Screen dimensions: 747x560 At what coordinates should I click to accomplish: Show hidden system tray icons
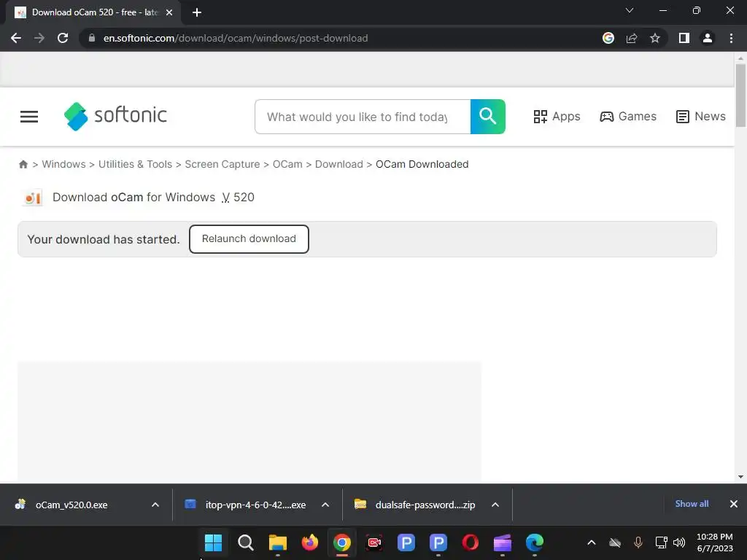pyautogui.click(x=591, y=542)
